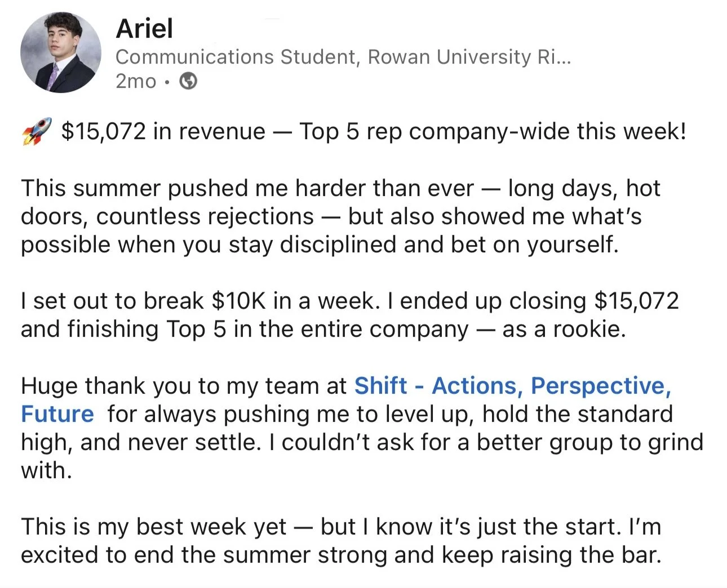Expand the truncated "Ri..." headline ending
The height and width of the screenshot is (588, 727).
pyautogui.click(x=554, y=57)
